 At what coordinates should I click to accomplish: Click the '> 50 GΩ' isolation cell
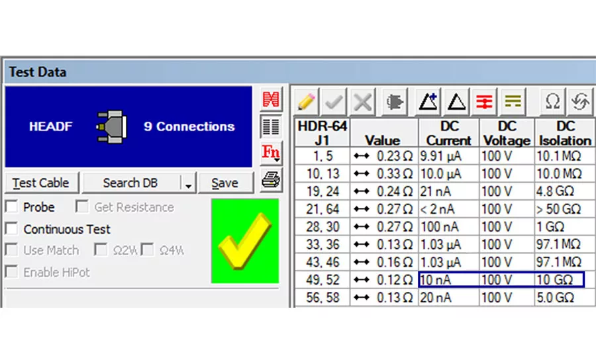click(x=565, y=209)
